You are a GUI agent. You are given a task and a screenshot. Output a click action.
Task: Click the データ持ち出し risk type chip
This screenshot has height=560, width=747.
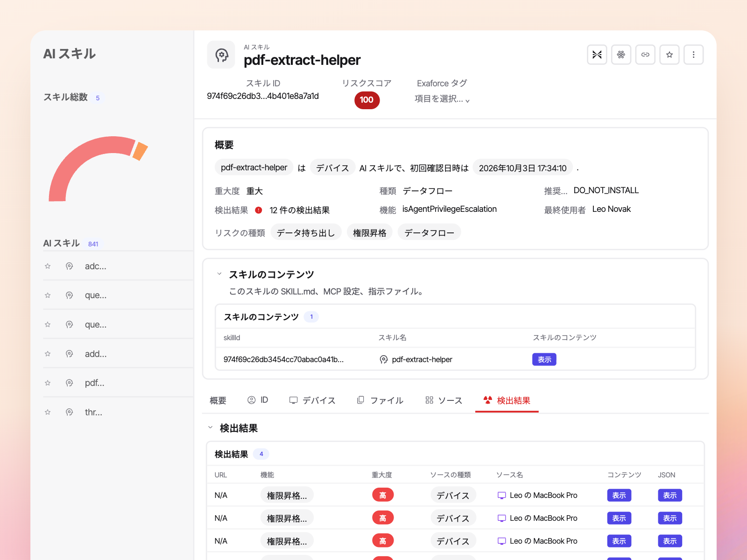point(306,232)
